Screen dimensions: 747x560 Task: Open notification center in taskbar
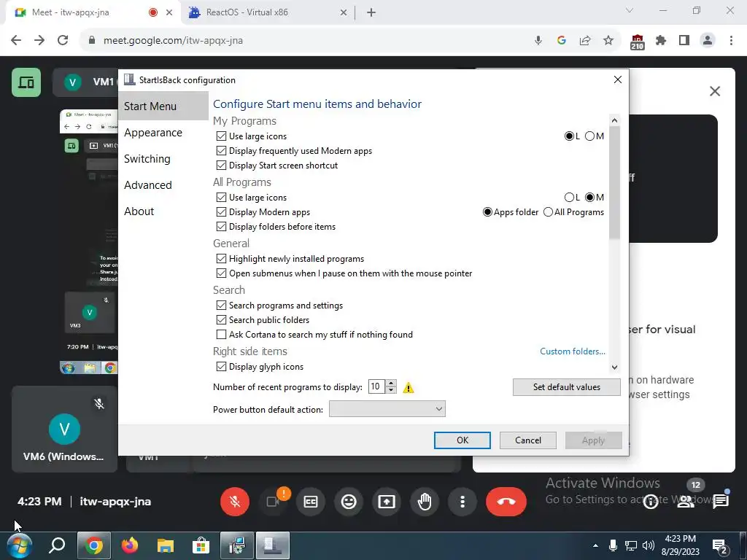(719, 545)
